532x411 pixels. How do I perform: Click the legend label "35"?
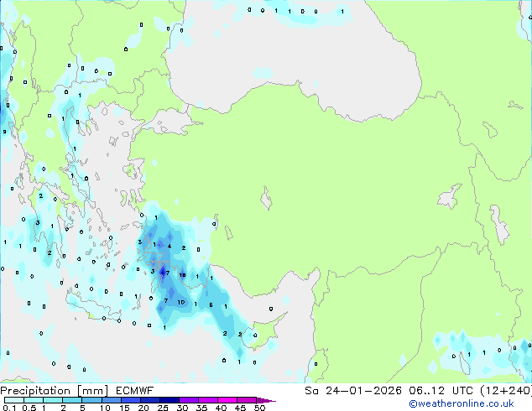pos(201,408)
